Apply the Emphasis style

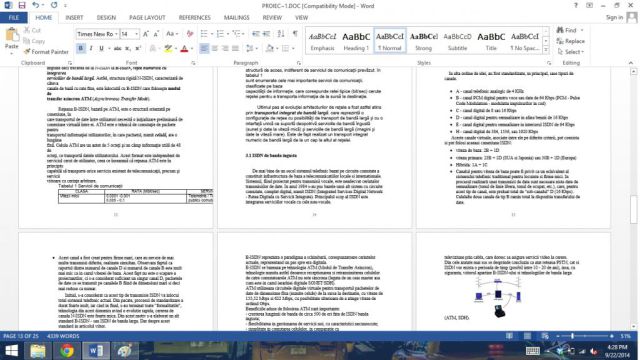322,41
